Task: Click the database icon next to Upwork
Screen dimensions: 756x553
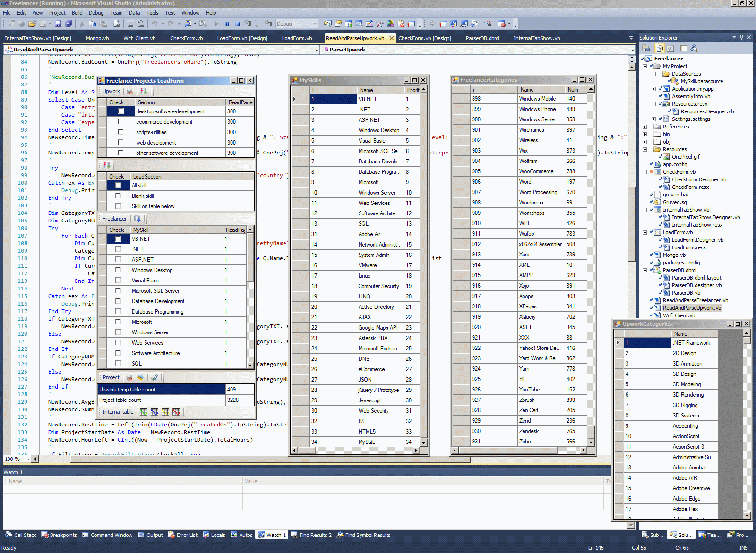Action: pyautogui.click(x=129, y=91)
